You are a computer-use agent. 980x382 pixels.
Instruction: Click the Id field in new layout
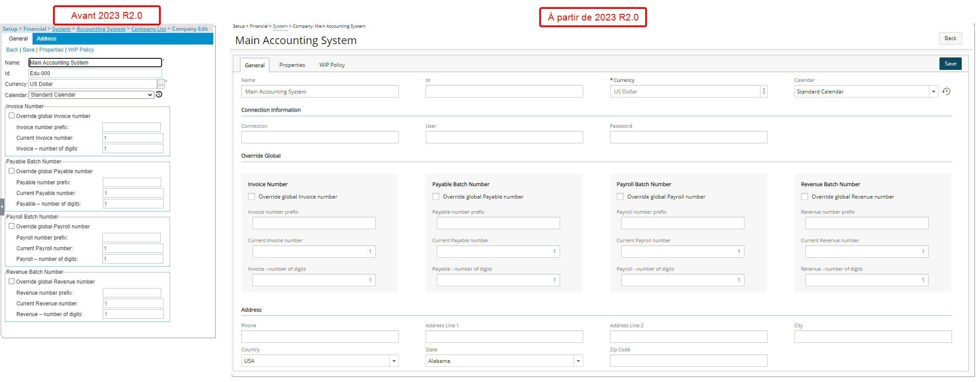pyautogui.click(x=504, y=91)
